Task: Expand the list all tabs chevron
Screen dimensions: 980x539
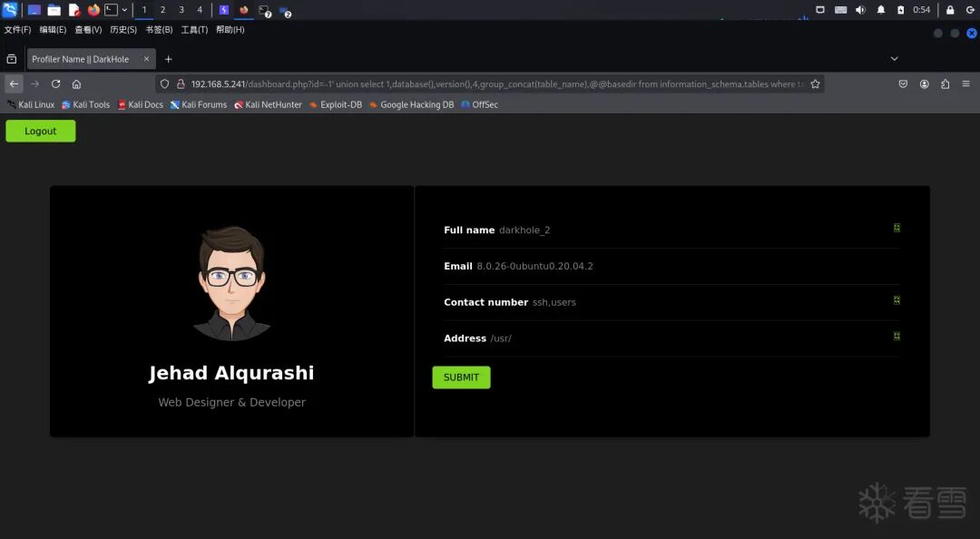Action: pos(895,59)
